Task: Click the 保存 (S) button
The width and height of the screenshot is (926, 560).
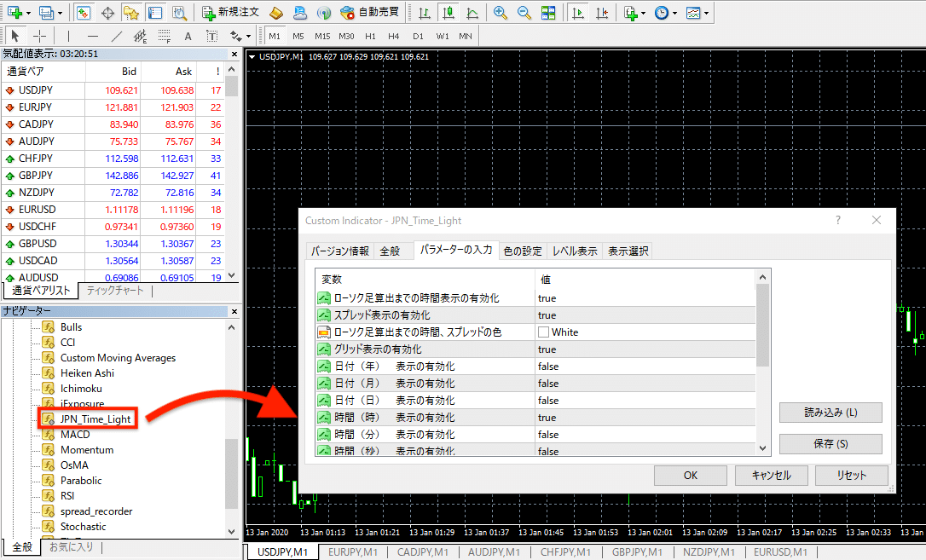Action: pyautogui.click(x=831, y=444)
